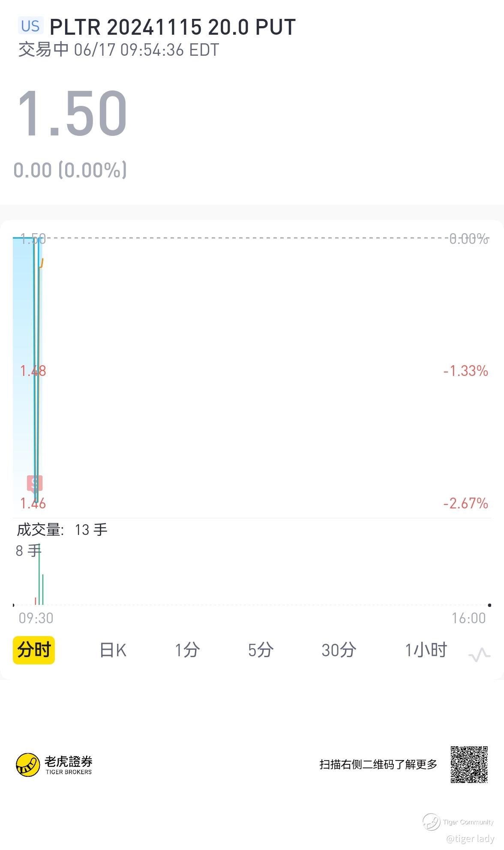Viewport: 504px width, 850px height.
Task: Click the PLTR 20241115 20.0 PUT title
Action: click(173, 27)
